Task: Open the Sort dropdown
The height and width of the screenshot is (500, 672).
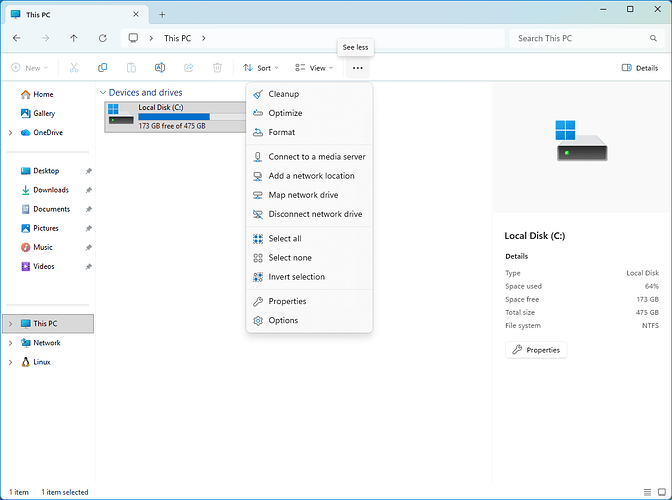Action: pos(261,68)
